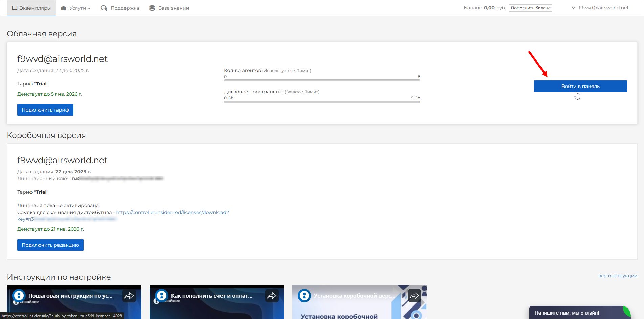Open the База знаний menu item
This screenshot has height=319, width=644.
click(174, 8)
